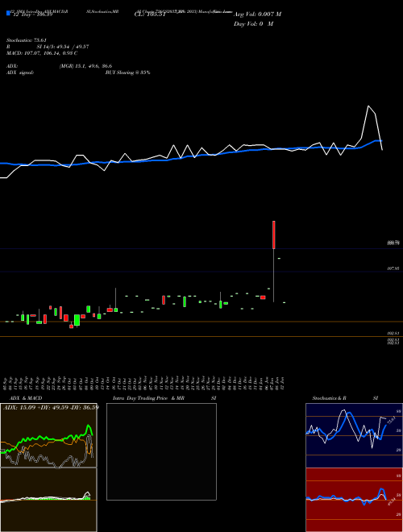Click the 'SI 14/3: 49.54 / 49.57' value
This screenshot has height=532, width=403.
63,47
